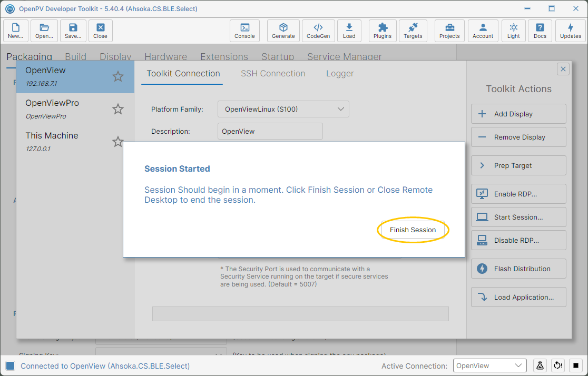Image resolution: width=588 pixels, height=376 pixels.
Task: Select the OpenView target entry
Action: 75,76
